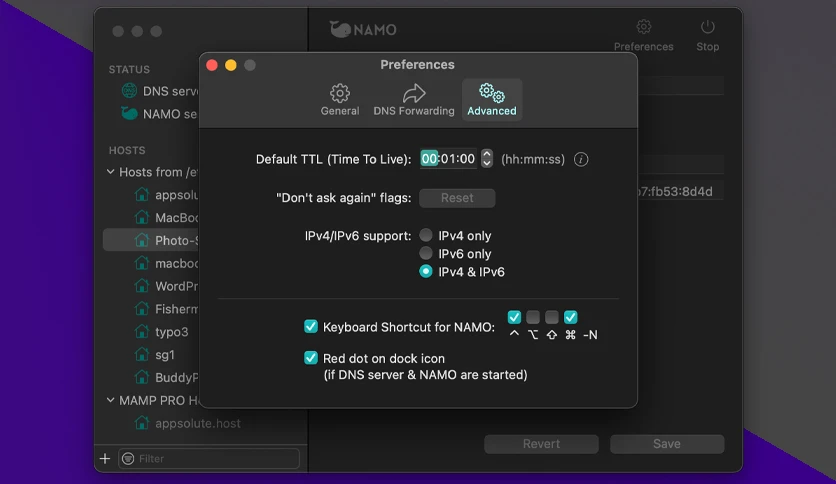Toggle the Command modifier key checkbox

pyautogui.click(x=570, y=317)
